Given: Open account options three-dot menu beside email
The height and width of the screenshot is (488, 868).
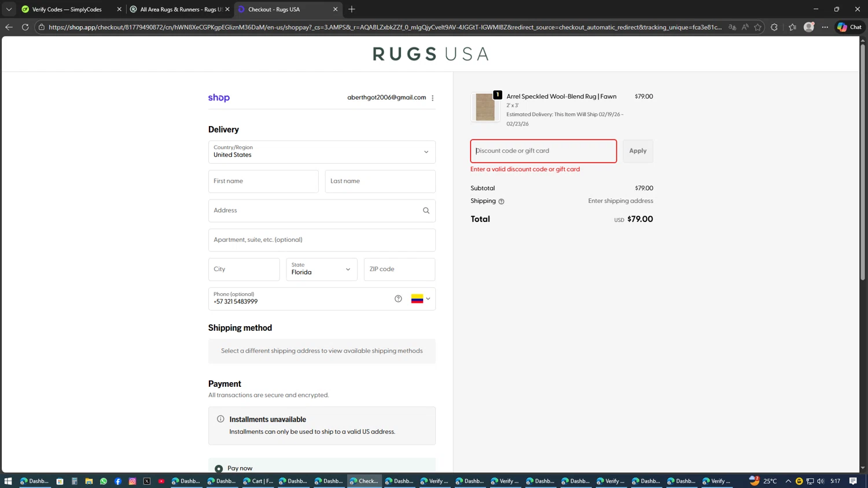Looking at the screenshot, I should 432,98.
